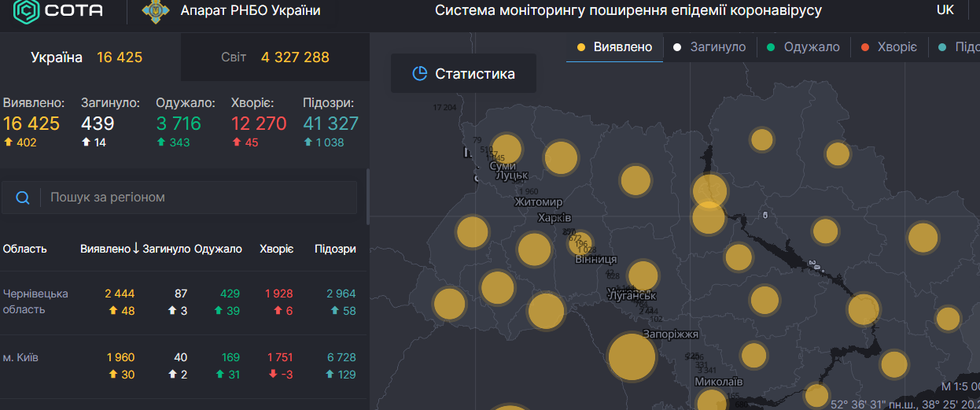Click the yellow bubble near Луцьк label
Screen dimensions: 980x410
click(507, 149)
